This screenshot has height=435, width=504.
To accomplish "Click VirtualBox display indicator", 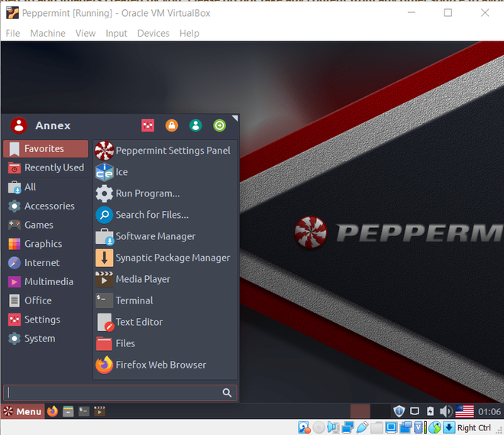I will pos(391,427).
